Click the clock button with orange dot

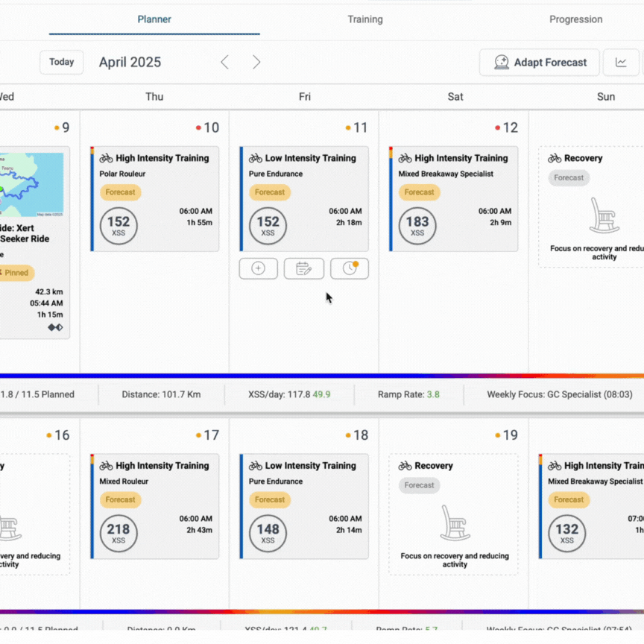[350, 268]
